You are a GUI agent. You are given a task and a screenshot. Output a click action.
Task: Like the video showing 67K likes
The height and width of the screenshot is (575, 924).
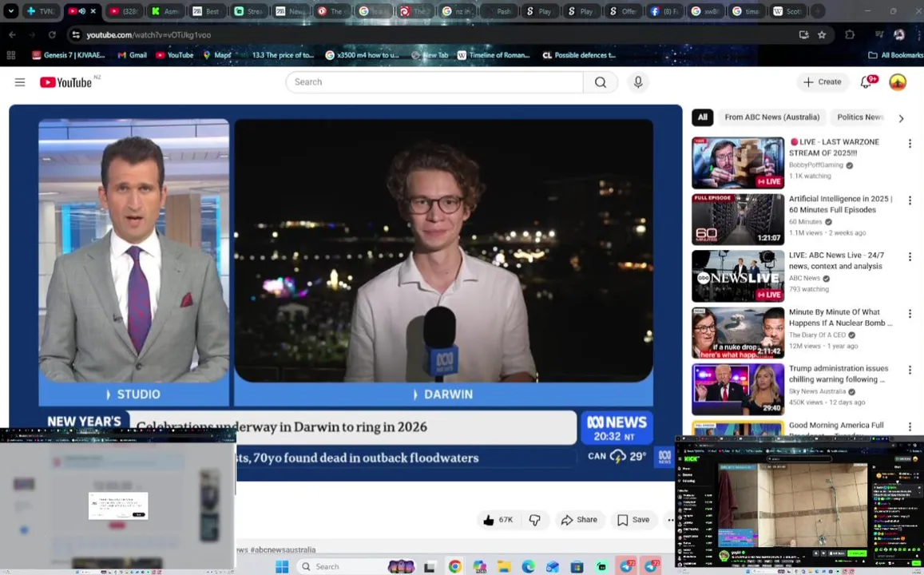tap(498, 520)
